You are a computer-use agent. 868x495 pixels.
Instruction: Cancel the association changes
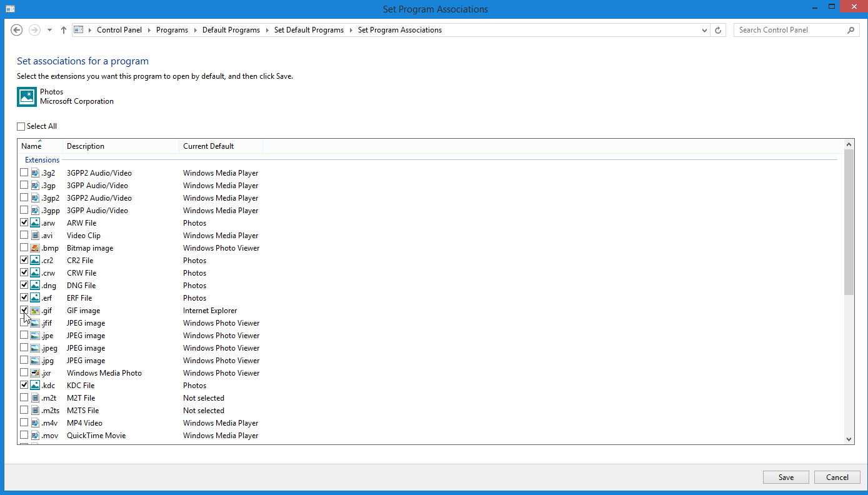coord(837,477)
